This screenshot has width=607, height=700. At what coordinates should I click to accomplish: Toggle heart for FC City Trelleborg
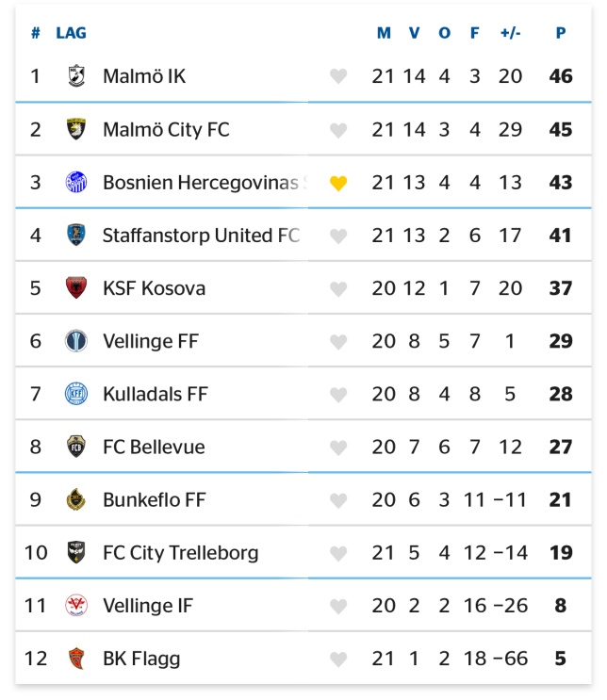tap(338, 554)
